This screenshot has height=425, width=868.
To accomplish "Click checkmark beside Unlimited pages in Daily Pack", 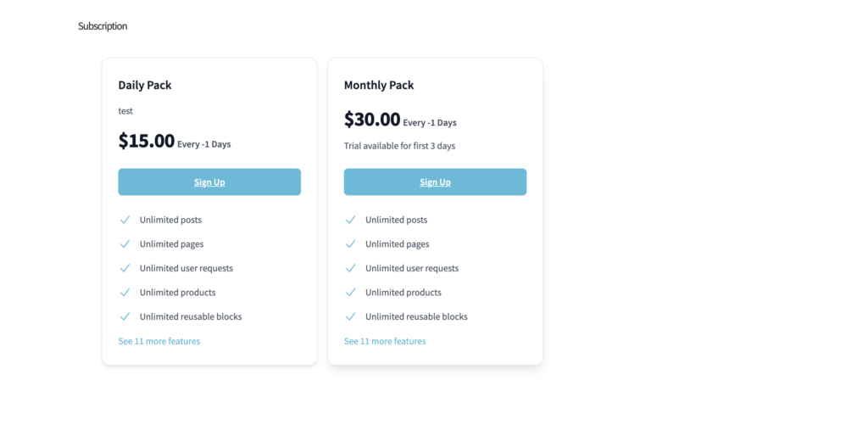I will coord(125,244).
